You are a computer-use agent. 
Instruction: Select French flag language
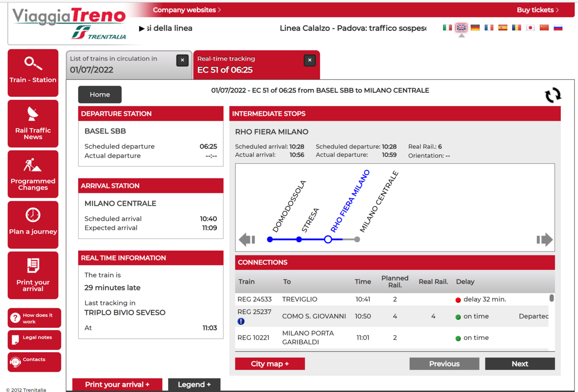pos(489,28)
